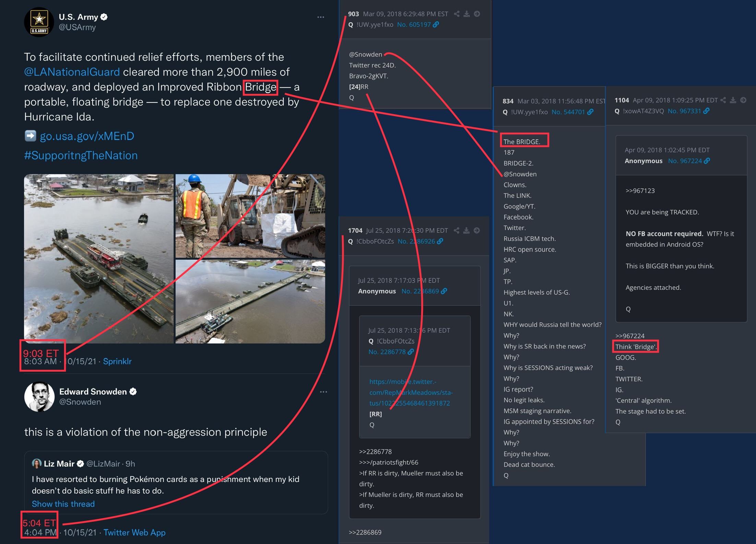Click Edward Snowden's profile avatar
Viewport: 756px width, 544px height.
point(39,397)
